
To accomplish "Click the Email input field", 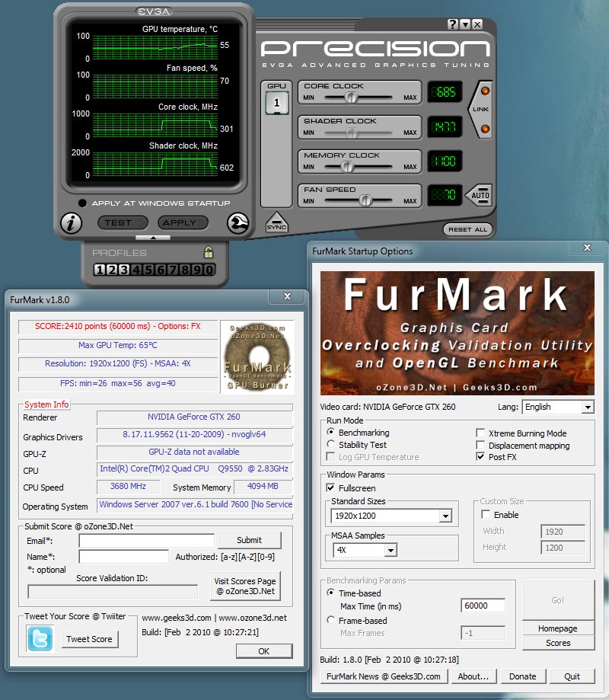I will point(146,541).
